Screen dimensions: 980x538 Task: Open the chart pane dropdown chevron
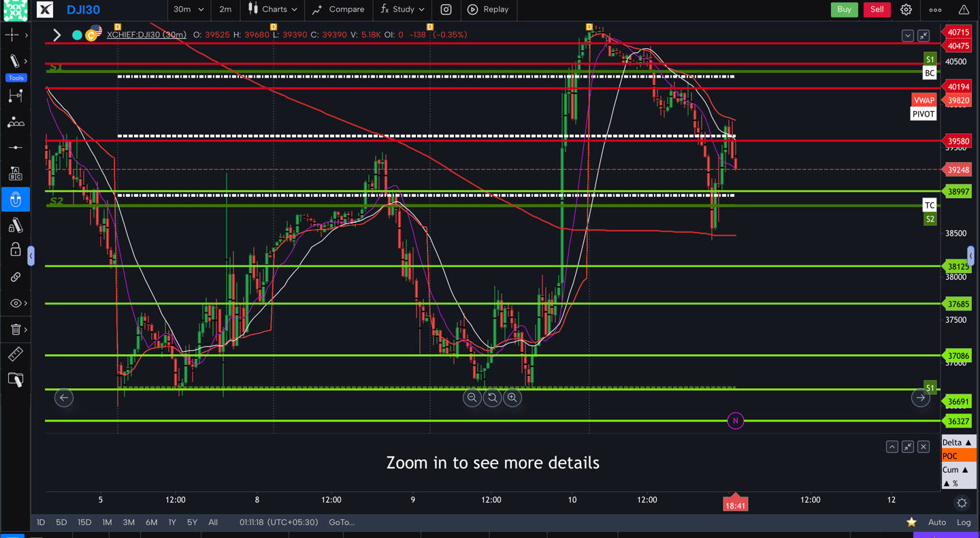click(907, 35)
